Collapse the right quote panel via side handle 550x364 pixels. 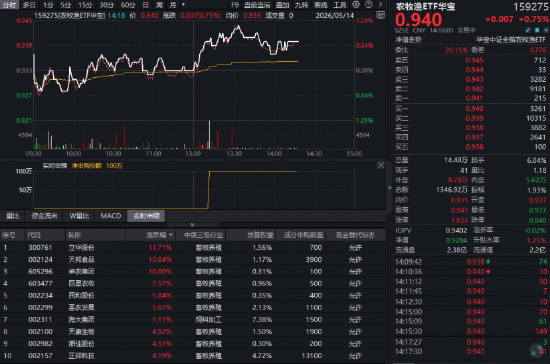pos(389,188)
